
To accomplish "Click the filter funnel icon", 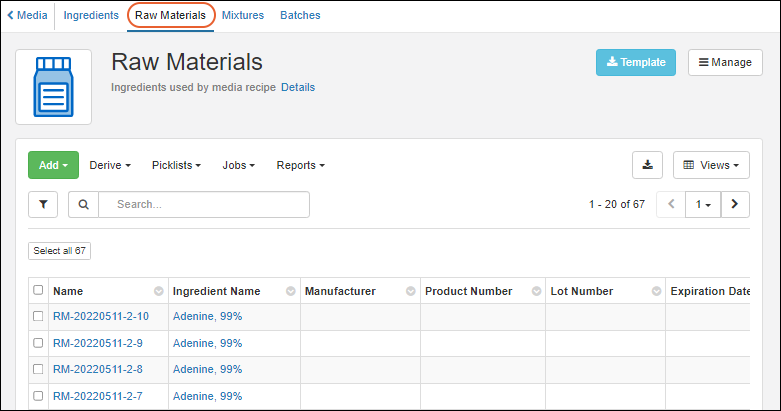I will (x=43, y=204).
